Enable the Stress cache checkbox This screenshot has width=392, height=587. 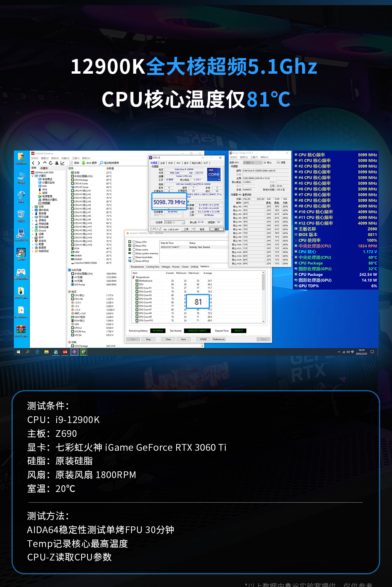click(x=134, y=250)
